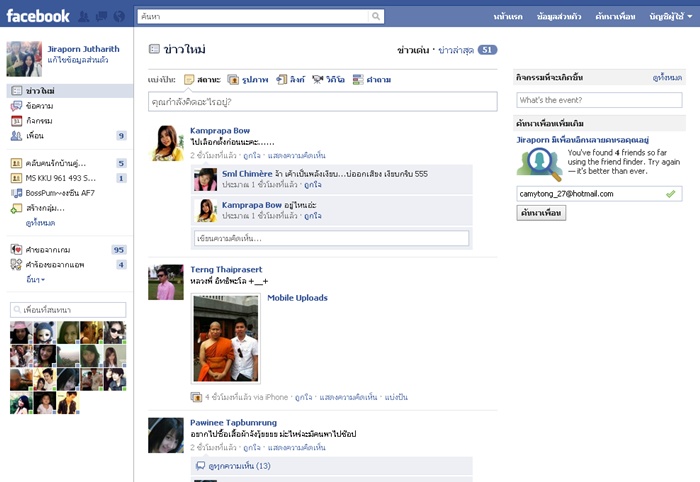Open messages icon in top bar
Screen dimensions: 700x482
[101, 17]
